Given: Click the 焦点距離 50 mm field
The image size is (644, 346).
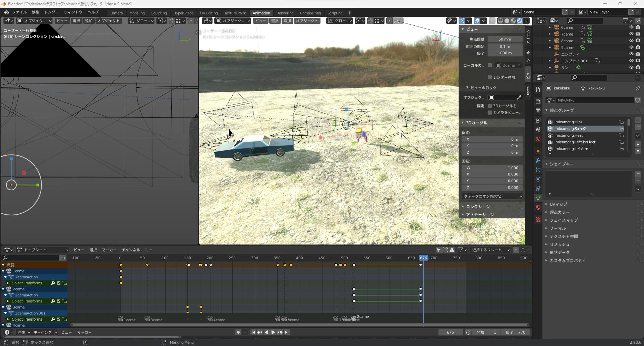Looking at the screenshot, I should pyautogui.click(x=505, y=39).
